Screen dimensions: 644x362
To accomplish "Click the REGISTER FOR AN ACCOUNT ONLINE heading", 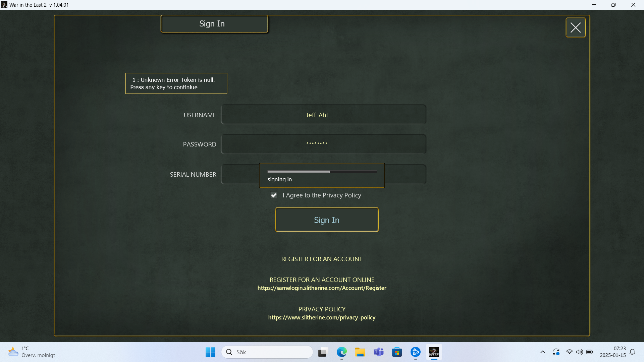I will coord(322,280).
